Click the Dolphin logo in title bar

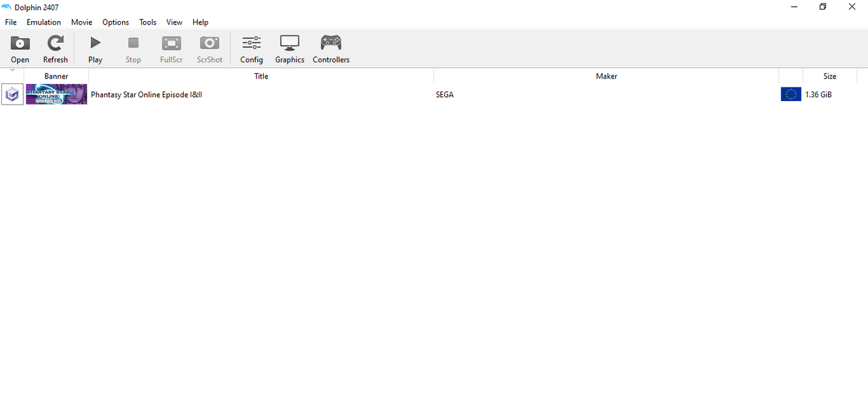coord(7,7)
